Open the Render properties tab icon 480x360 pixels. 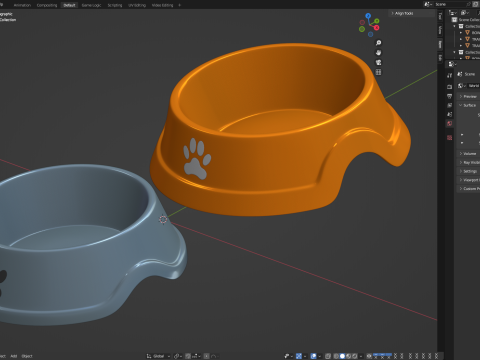(449, 87)
